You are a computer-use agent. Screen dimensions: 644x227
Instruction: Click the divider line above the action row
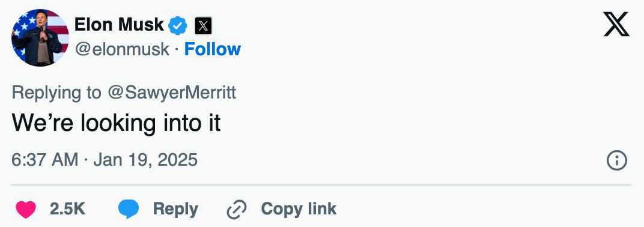tap(321, 185)
